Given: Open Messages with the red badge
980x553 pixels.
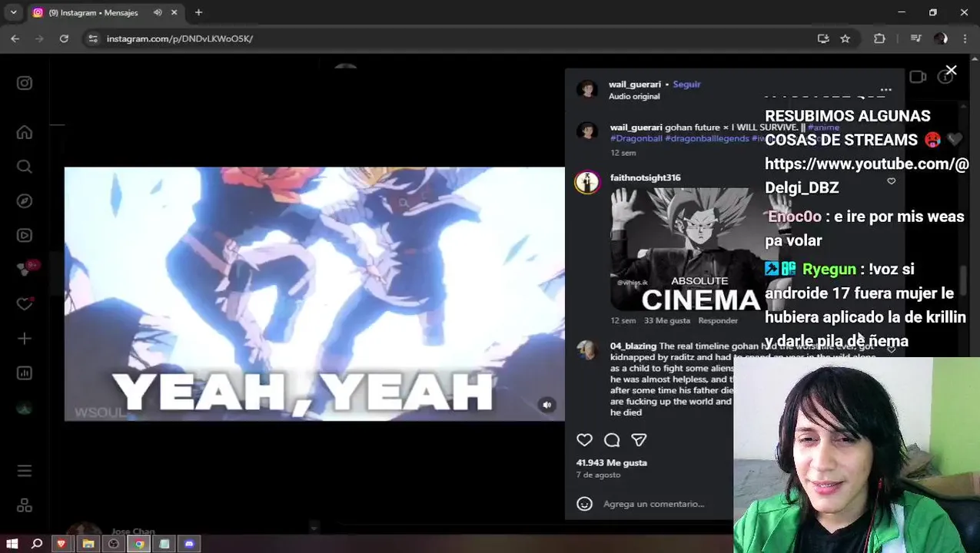Looking at the screenshot, I should [25, 270].
